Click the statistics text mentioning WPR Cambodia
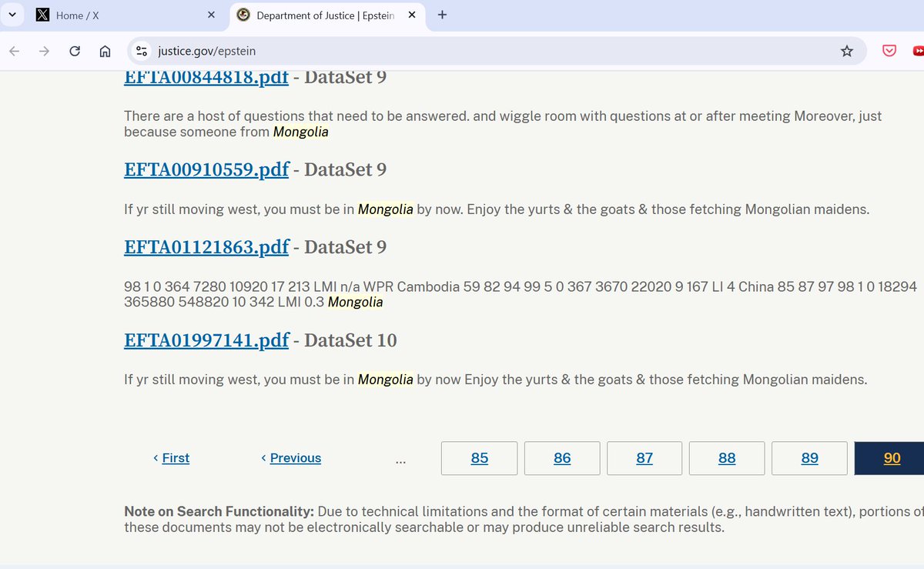 [521, 294]
